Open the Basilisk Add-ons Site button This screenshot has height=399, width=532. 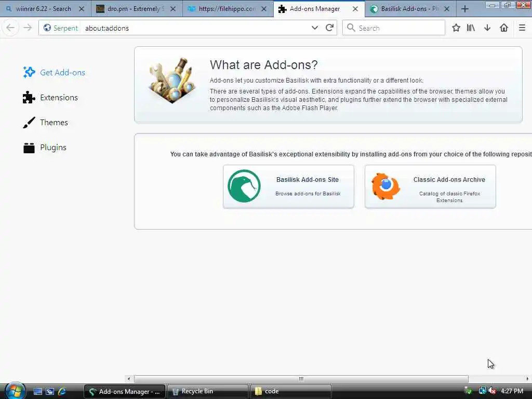click(x=288, y=187)
